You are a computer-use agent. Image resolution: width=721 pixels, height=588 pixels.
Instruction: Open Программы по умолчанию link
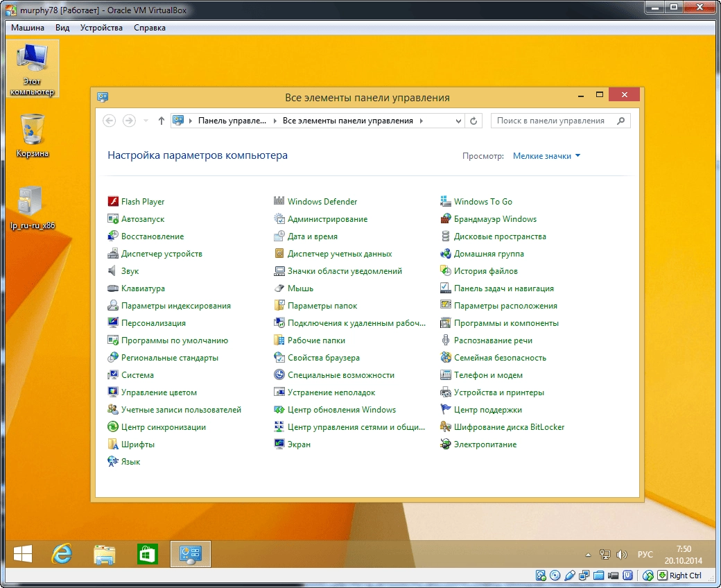click(174, 340)
